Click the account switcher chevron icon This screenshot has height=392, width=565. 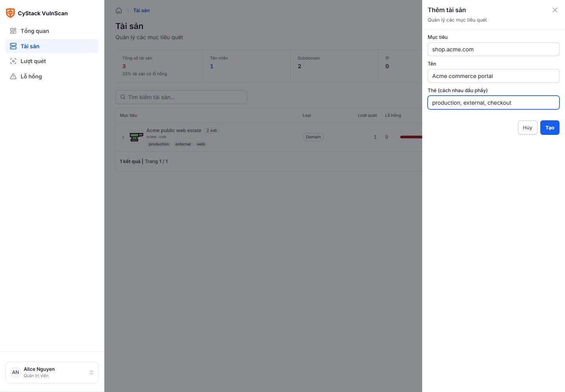(91, 372)
